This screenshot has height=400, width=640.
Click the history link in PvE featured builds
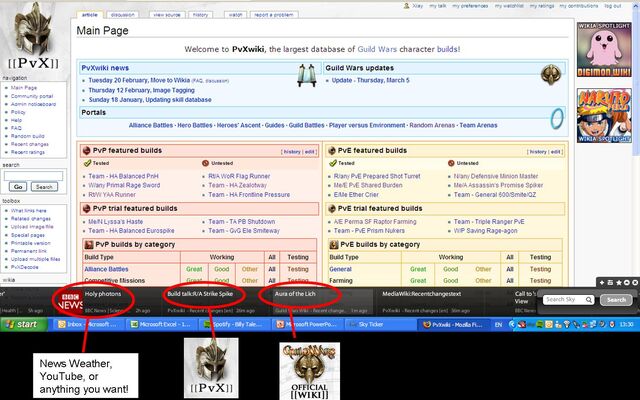click(x=538, y=152)
